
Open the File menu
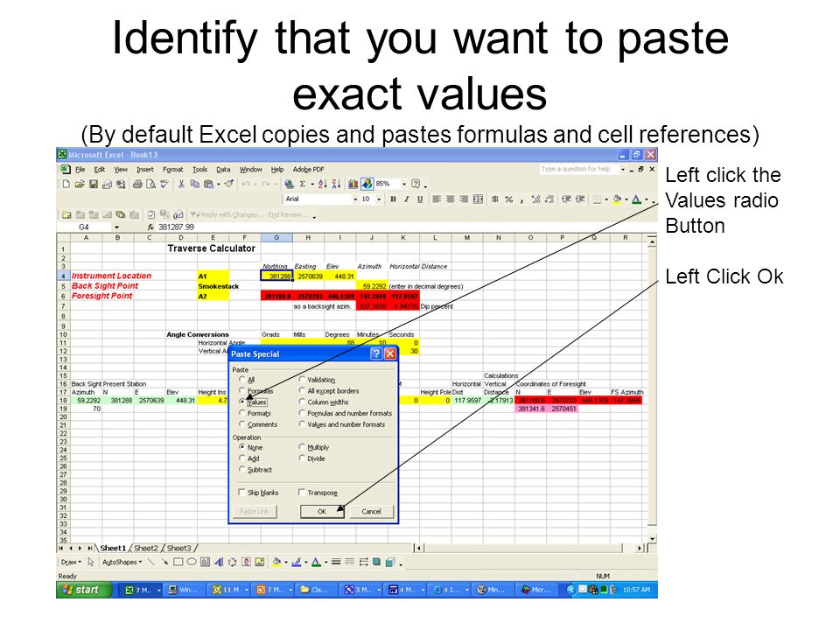click(80, 169)
